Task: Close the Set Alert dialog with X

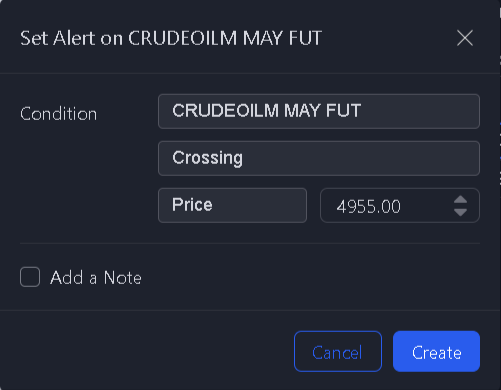Action: pos(465,38)
